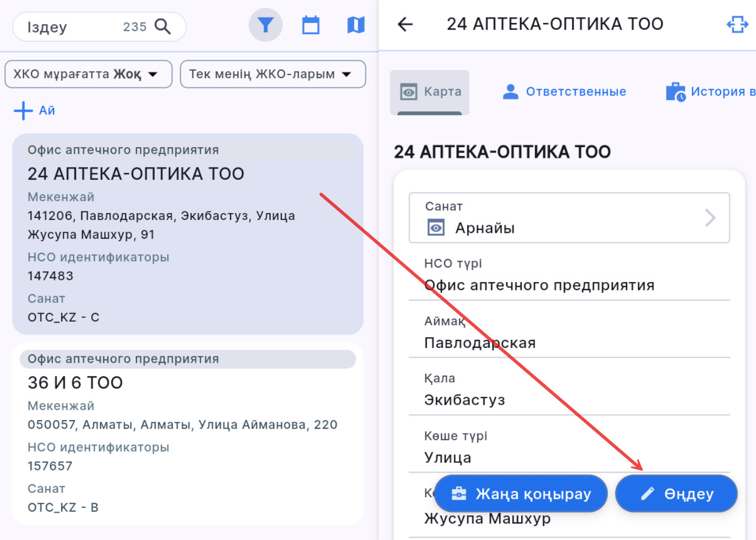The image size is (756, 540).
Task: Select the 36 И 6 ТОО card
Action: 187,433
